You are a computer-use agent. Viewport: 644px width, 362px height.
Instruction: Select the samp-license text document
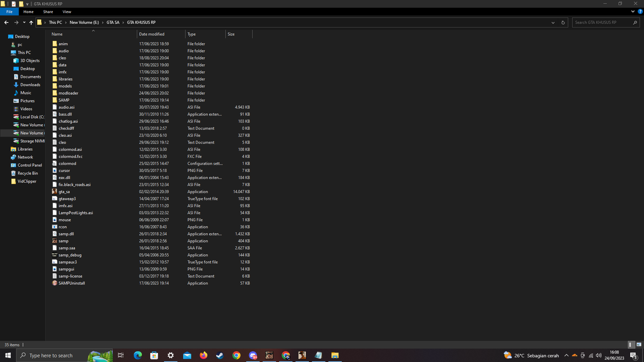[x=70, y=276]
